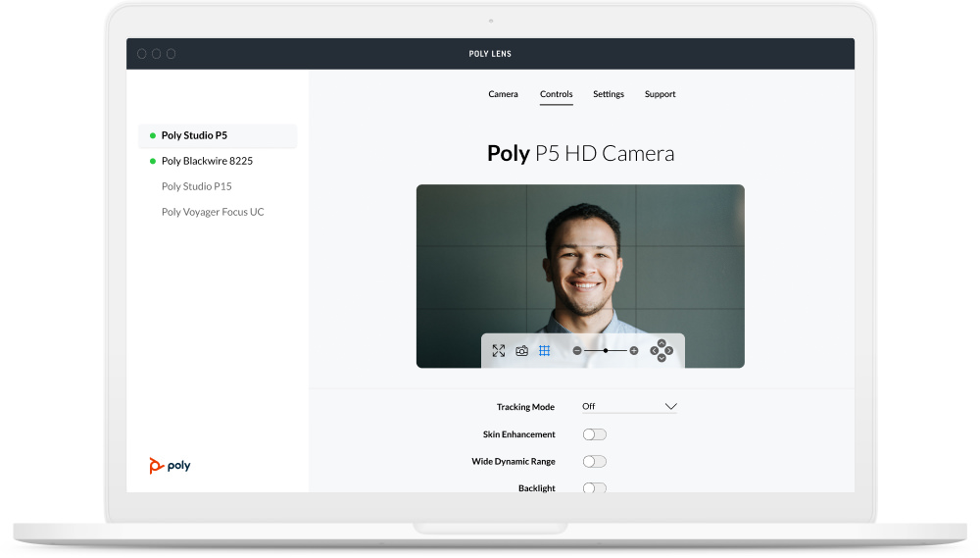Click the Skin Enhancement label
Image resolution: width=980 pixels, height=558 pixels.
tap(518, 434)
